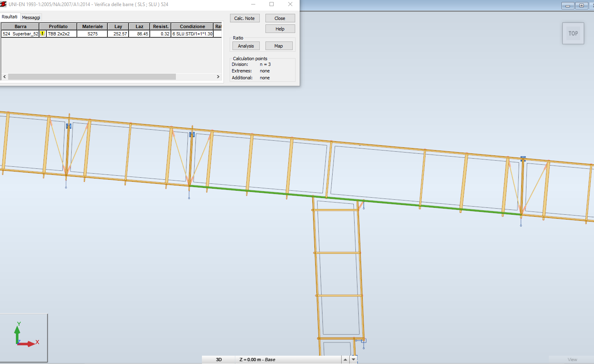
Task: Select the 3D view mode indicator
Action: click(218, 359)
